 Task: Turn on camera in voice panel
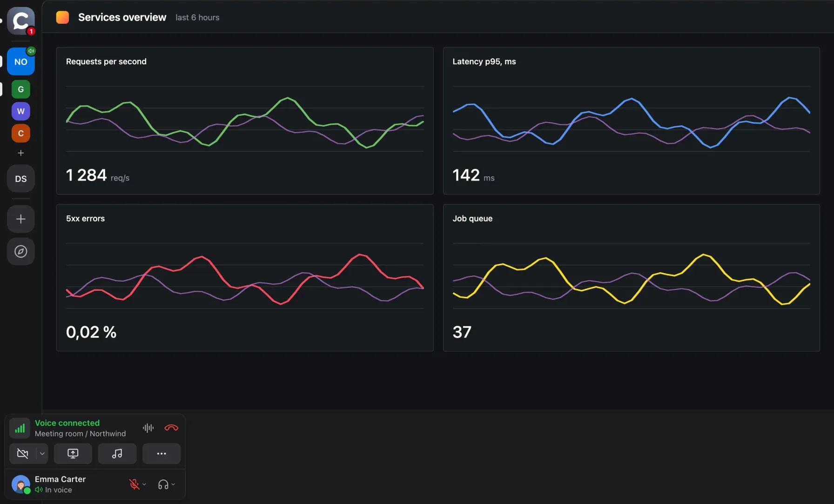(x=23, y=453)
